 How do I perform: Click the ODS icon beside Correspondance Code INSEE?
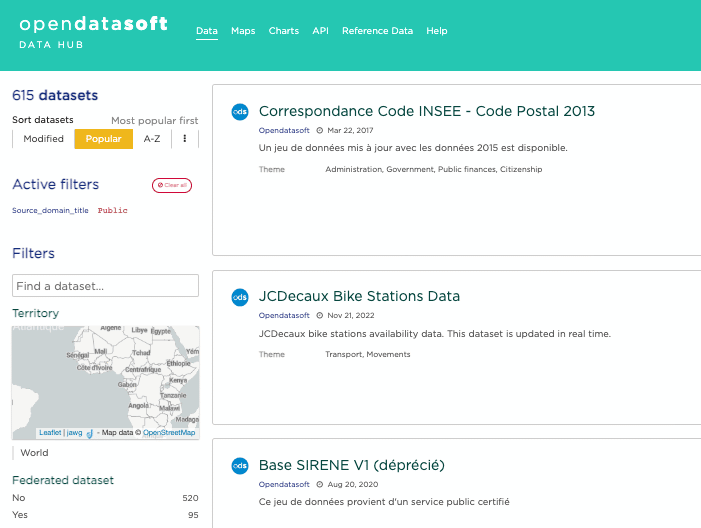[240, 112]
